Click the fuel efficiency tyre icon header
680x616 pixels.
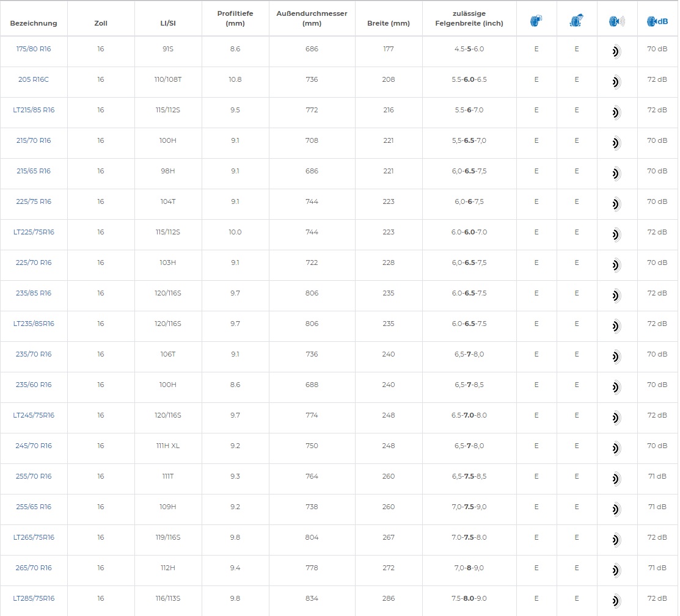pyautogui.click(x=536, y=20)
